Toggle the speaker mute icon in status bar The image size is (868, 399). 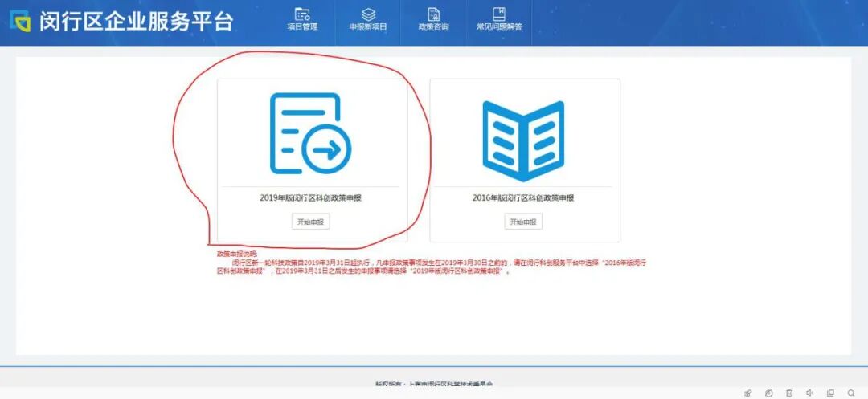click(810, 393)
